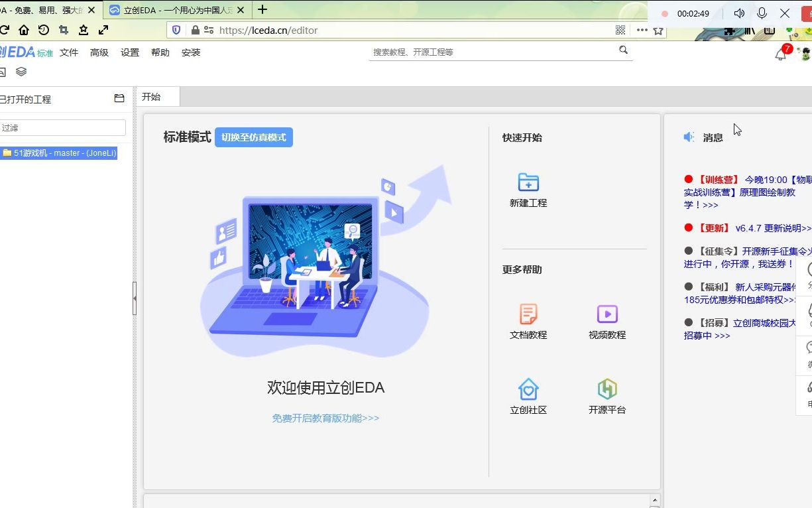The width and height of the screenshot is (812, 508).
Task: Click inside the 过滤 filter field
Action: point(63,127)
